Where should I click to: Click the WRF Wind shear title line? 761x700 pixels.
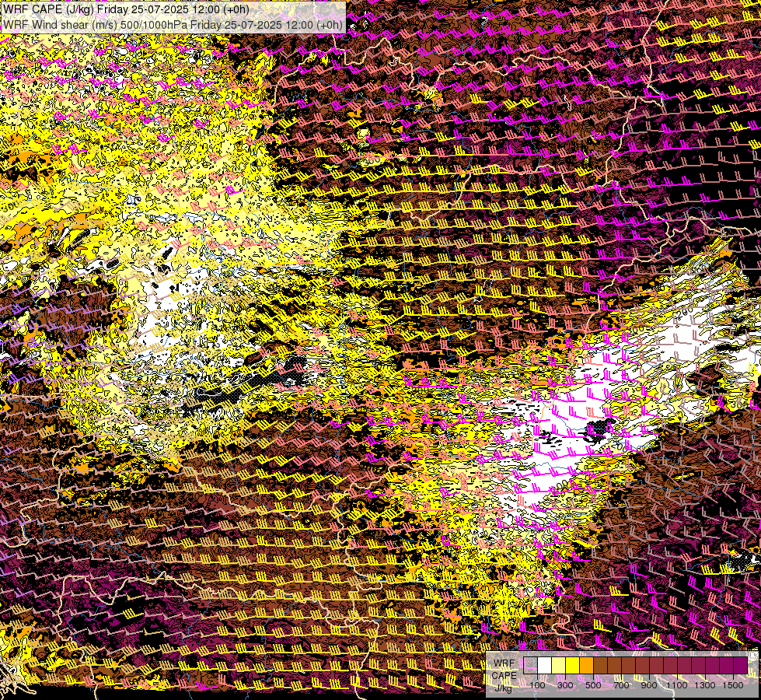coord(173,24)
